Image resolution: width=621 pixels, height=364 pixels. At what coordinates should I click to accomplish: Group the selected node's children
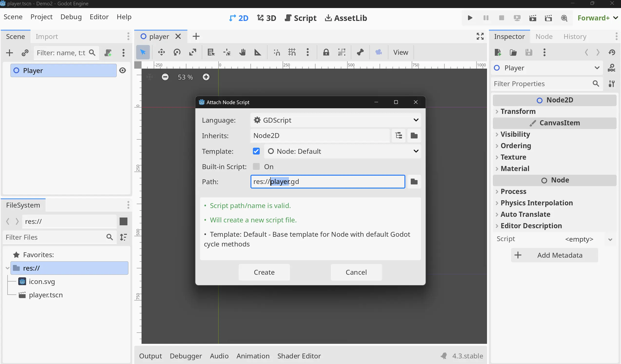[342, 52]
